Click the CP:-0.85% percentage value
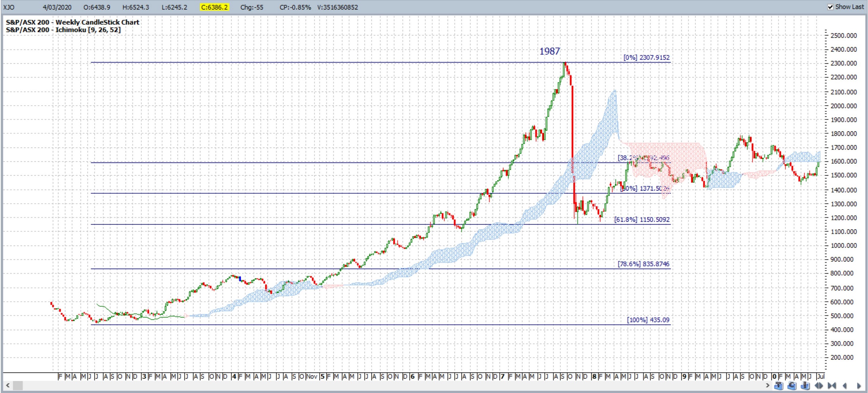868x393 pixels. (x=295, y=7)
